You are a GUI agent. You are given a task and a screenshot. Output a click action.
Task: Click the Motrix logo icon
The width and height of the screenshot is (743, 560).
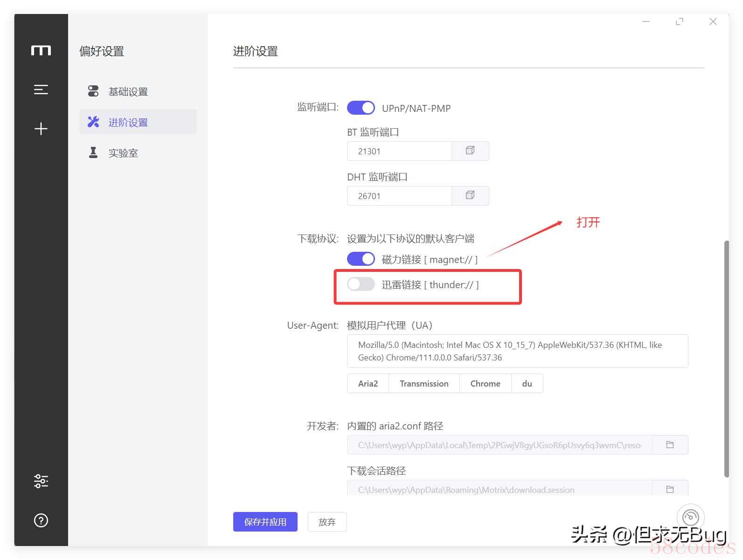(x=41, y=50)
